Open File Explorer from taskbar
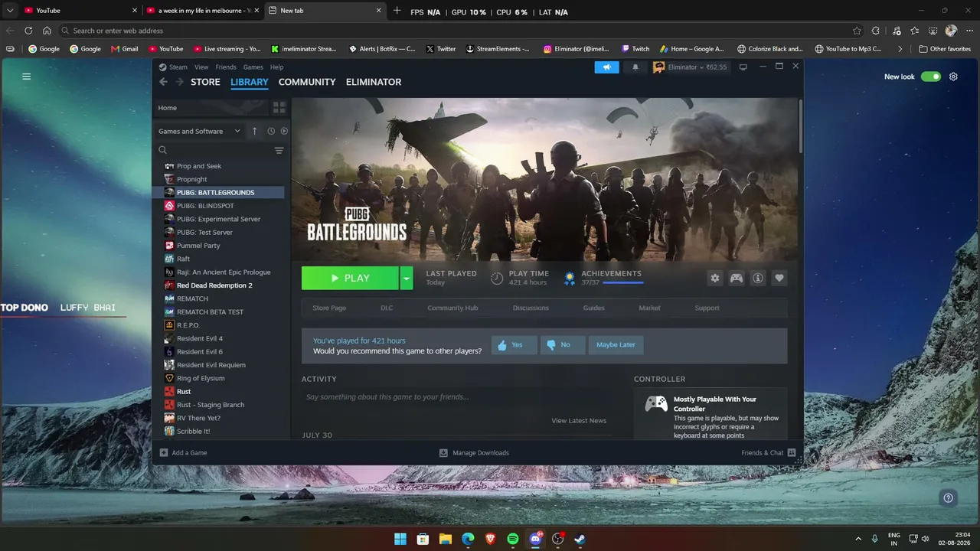980x551 pixels. click(445, 539)
